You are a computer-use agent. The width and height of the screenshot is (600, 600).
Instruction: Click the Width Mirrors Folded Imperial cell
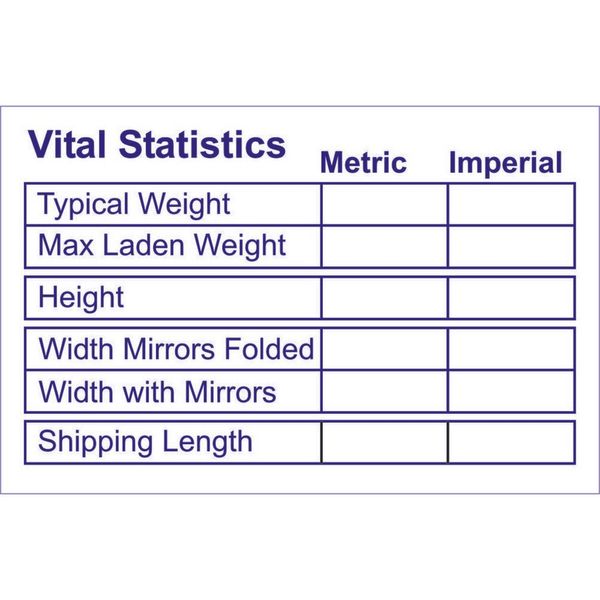point(511,349)
